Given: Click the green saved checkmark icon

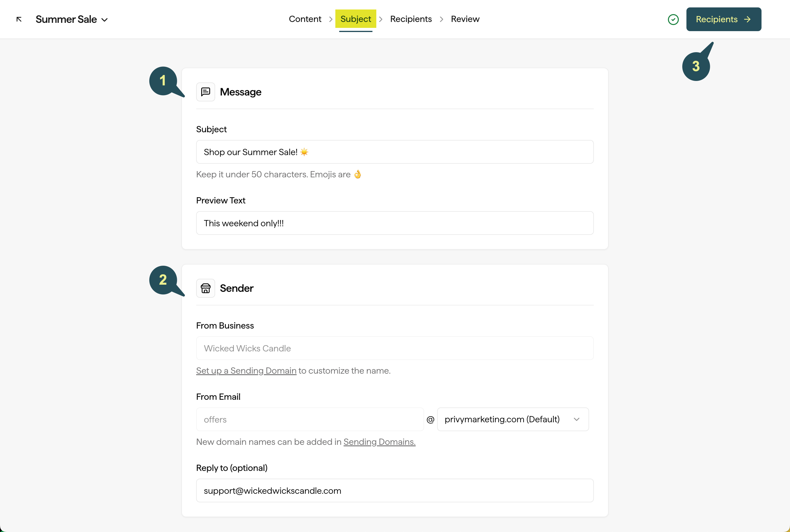Looking at the screenshot, I should point(673,19).
